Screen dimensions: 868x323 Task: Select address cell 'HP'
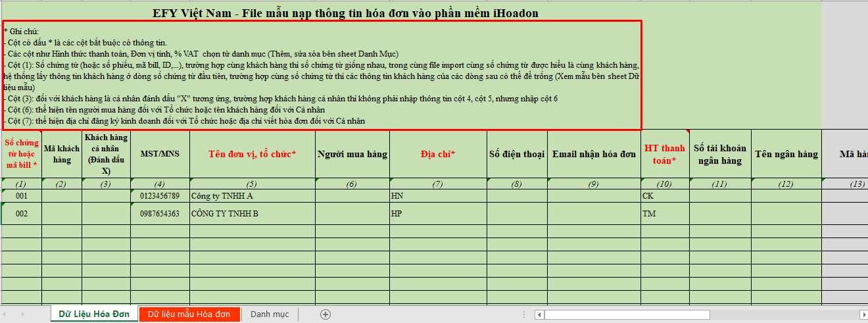pyautogui.click(x=438, y=213)
